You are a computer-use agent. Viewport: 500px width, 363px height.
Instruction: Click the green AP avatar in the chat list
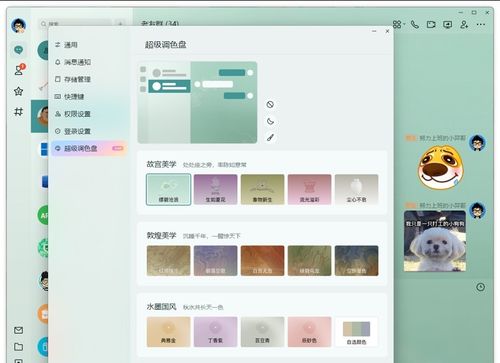pos(43,215)
